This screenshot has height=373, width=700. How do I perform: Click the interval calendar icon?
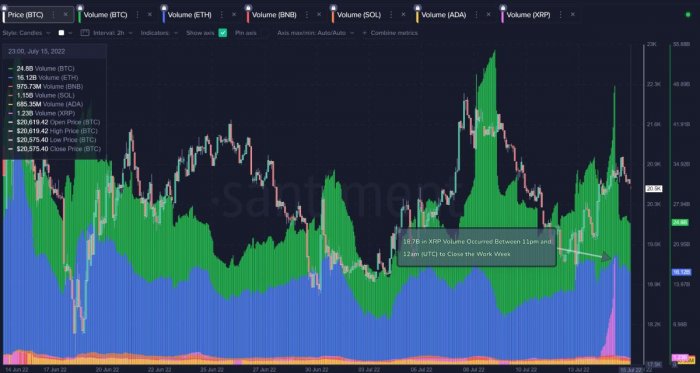tap(85, 33)
